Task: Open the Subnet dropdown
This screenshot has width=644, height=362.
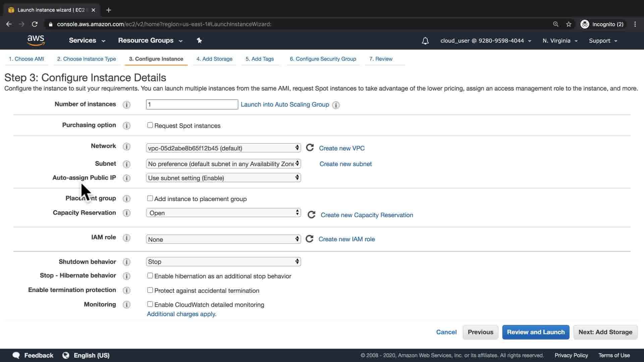Action: (223, 164)
